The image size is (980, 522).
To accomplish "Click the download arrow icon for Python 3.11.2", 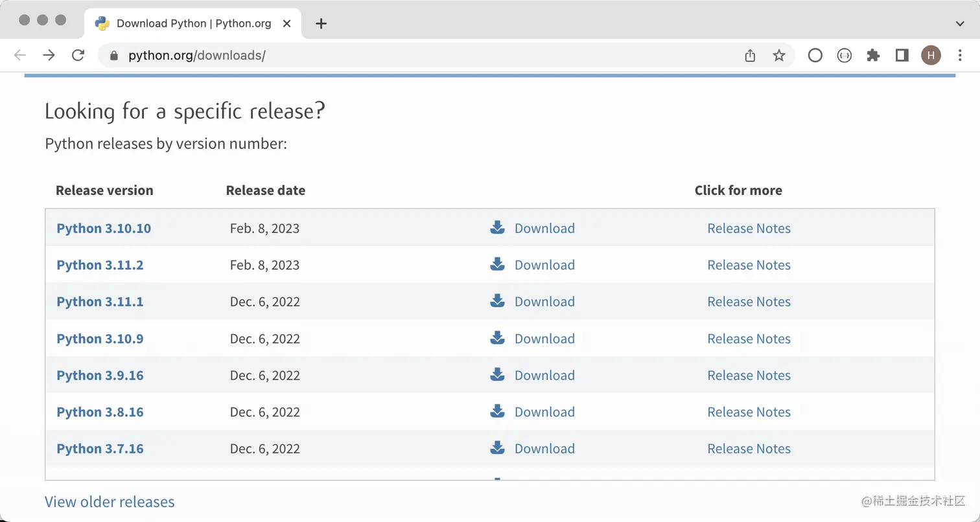I will point(497,264).
